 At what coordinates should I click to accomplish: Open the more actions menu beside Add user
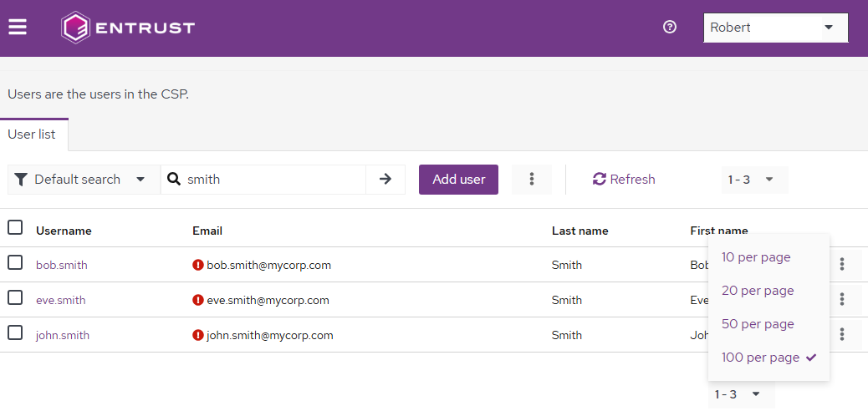pos(532,180)
